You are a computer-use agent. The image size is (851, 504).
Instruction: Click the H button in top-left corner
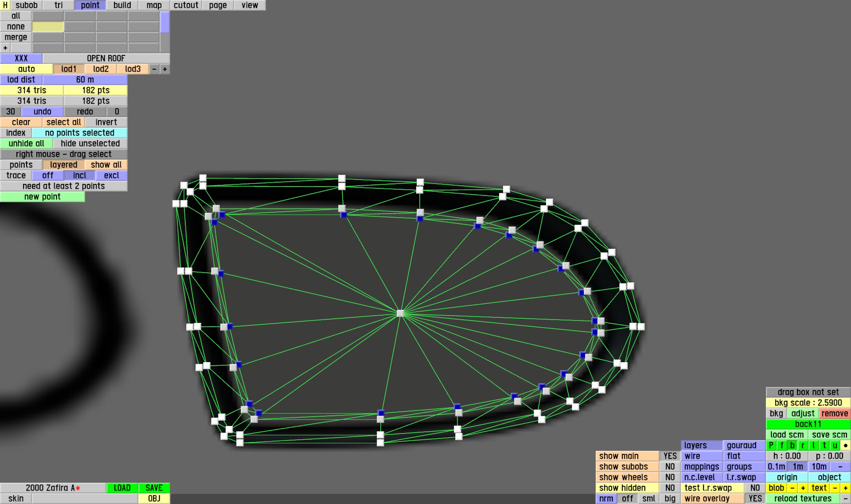tap(5, 5)
